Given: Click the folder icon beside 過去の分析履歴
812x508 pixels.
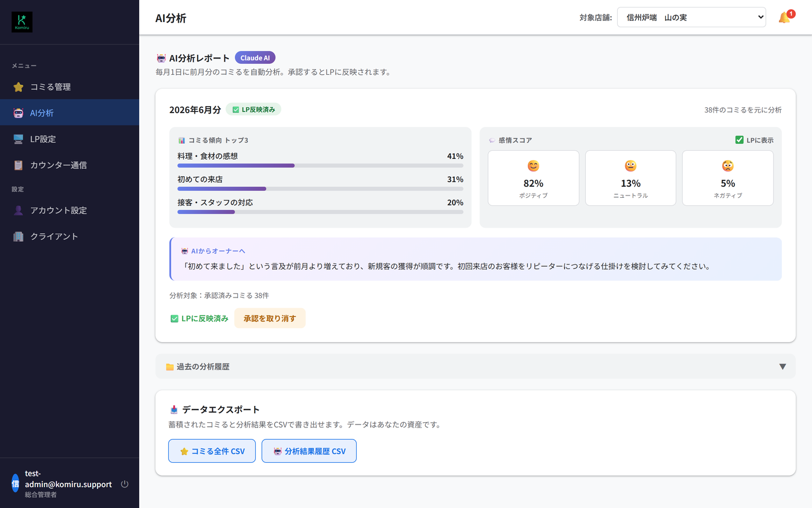Looking at the screenshot, I should [x=170, y=367].
